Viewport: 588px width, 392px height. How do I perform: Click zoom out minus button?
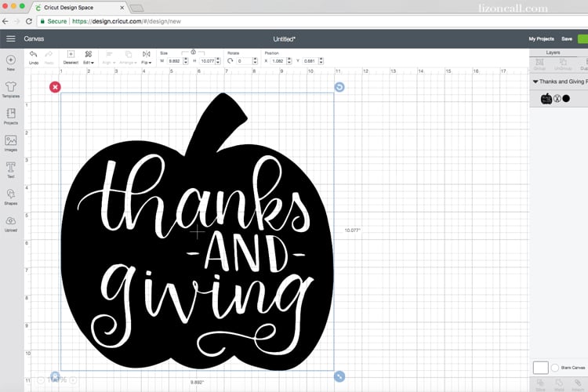click(41, 380)
